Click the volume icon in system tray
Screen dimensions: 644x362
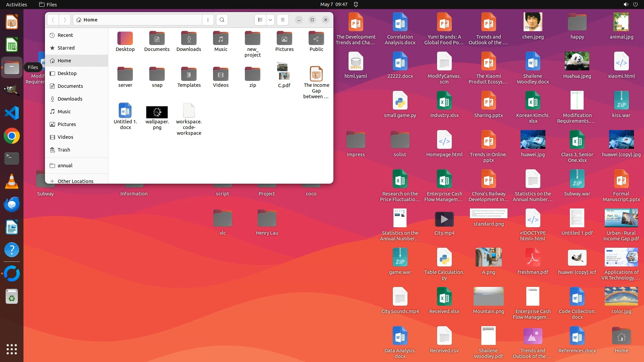(x=626, y=4)
